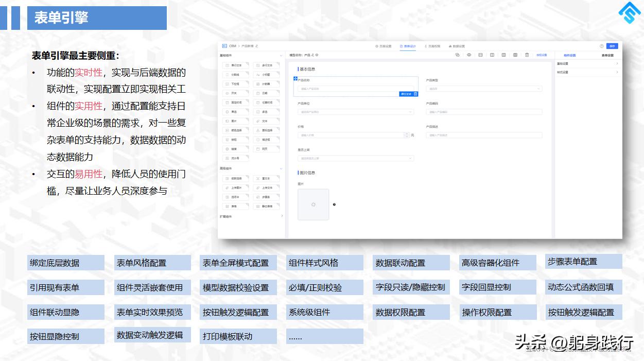Click the blue text link in canvas toolbar
The image size is (644, 361).
pyautogui.click(x=542, y=55)
